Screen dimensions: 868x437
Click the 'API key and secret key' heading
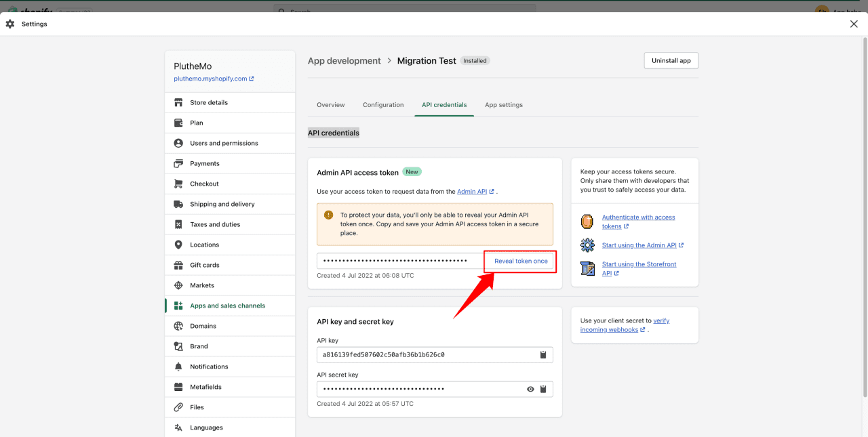pos(355,322)
